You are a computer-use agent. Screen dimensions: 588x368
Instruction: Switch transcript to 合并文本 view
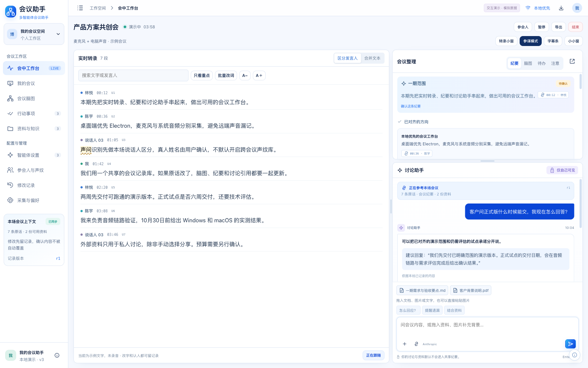pos(372,58)
